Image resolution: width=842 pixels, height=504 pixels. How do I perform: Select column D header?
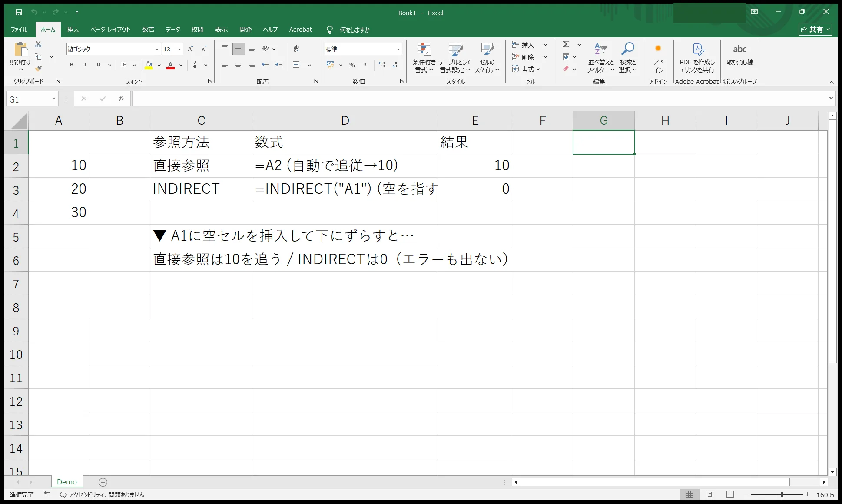[345, 120]
